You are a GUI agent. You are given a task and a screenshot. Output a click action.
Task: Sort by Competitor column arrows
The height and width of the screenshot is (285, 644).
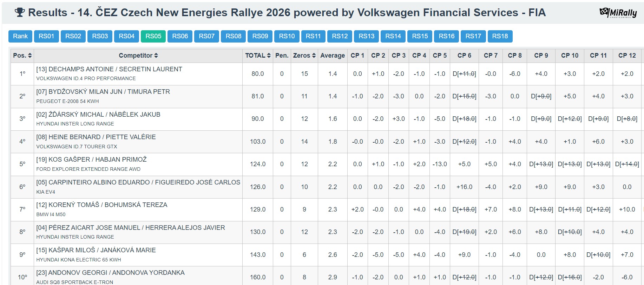pyautogui.click(x=156, y=56)
